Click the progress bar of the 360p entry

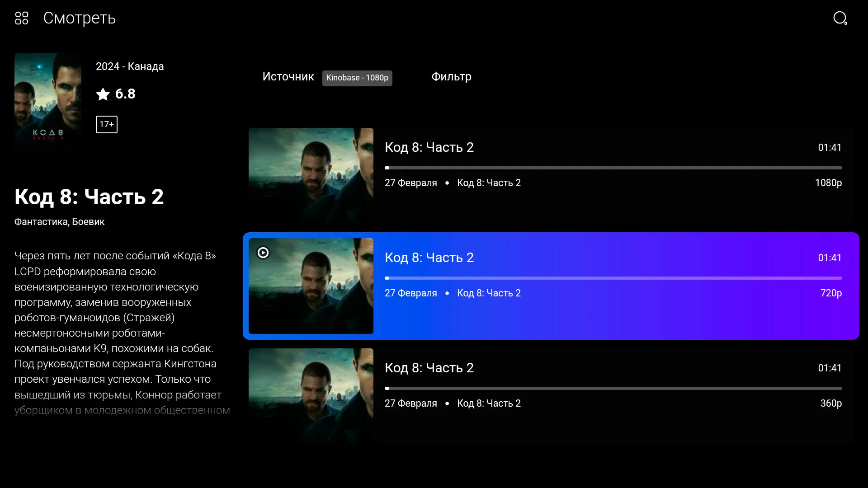pyautogui.click(x=613, y=388)
